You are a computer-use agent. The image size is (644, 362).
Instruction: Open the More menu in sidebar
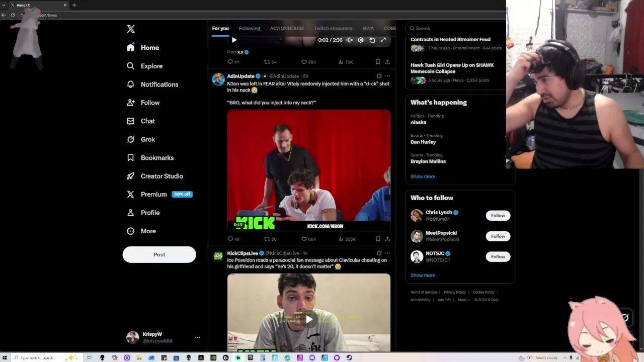pyautogui.click(x=141, y=231)
